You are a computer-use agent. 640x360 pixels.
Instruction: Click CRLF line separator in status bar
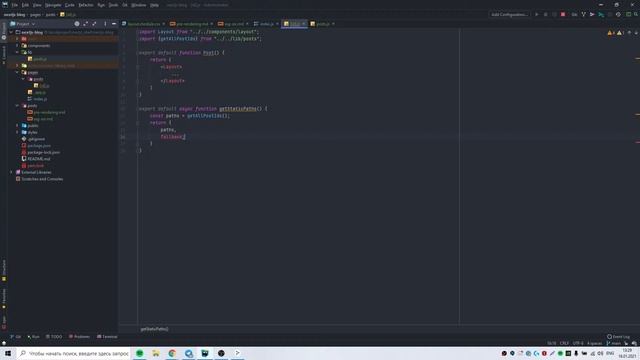click(x=564, y=343)
